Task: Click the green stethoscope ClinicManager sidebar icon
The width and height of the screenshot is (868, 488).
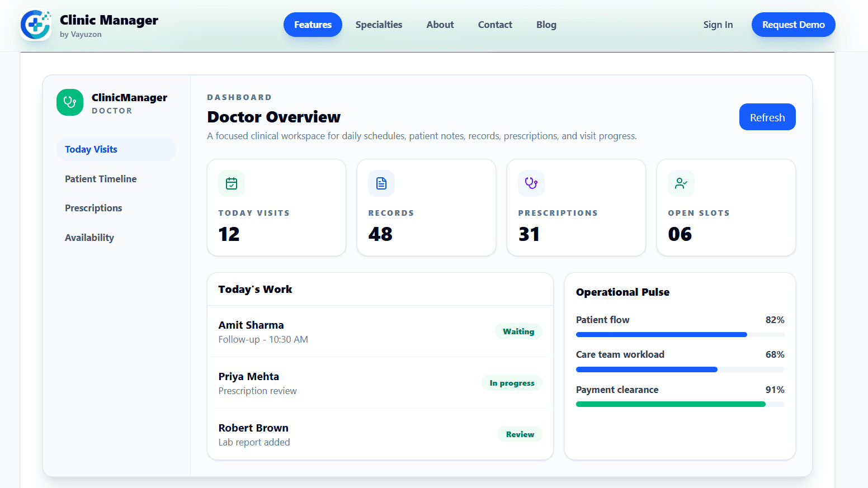Action: pos(70,102)
